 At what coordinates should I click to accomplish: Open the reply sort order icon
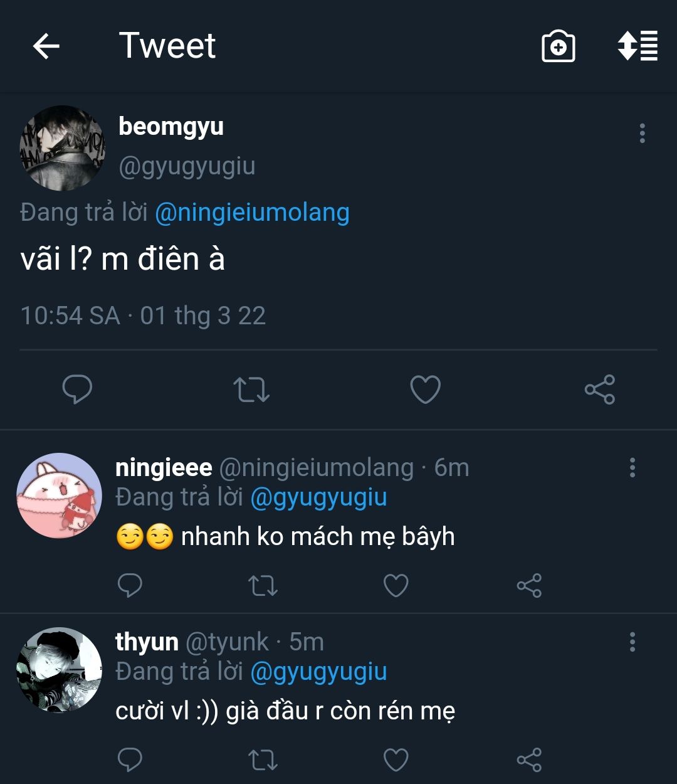click(x=638, y=46)
